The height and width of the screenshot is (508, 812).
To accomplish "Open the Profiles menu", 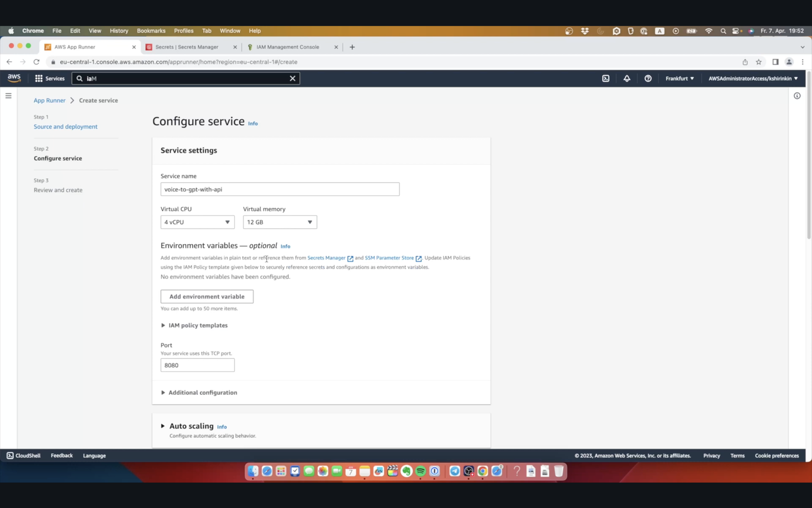I will tap(183, 31).
